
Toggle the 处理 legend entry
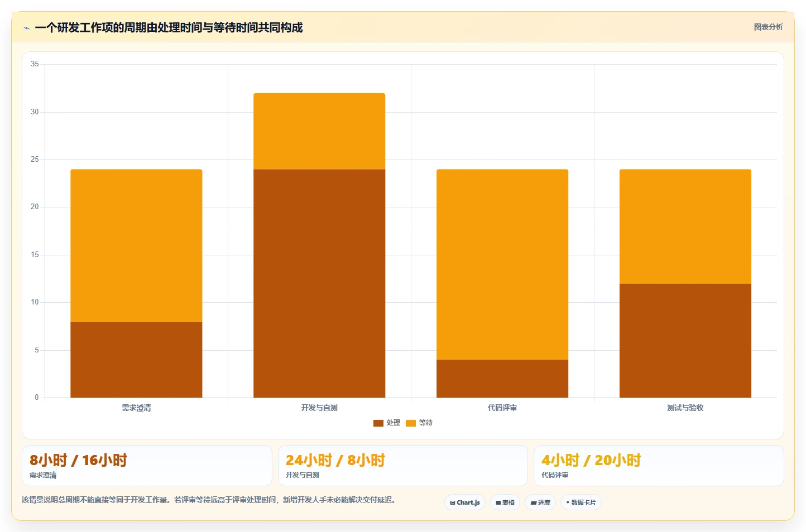coord(387,423)
